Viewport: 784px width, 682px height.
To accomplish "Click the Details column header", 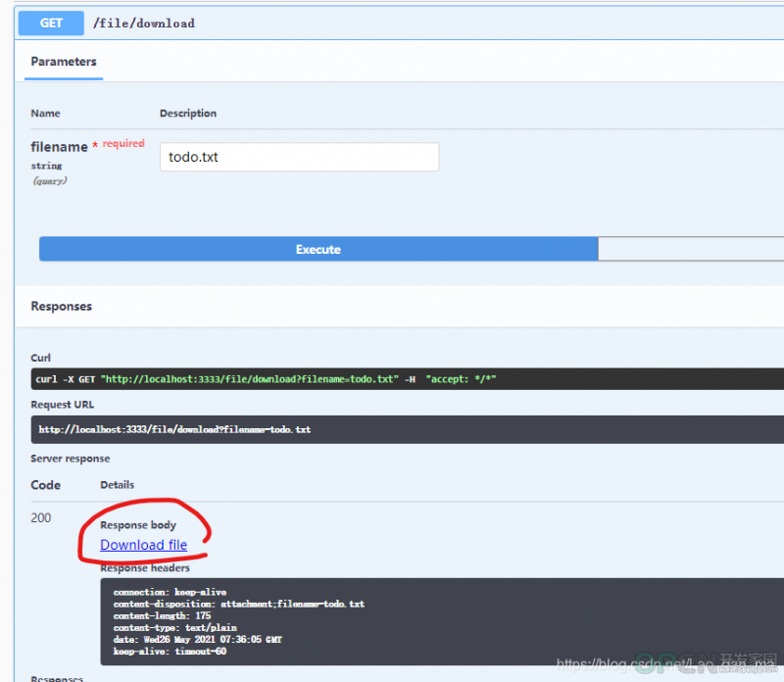I will tap(117, 485).
